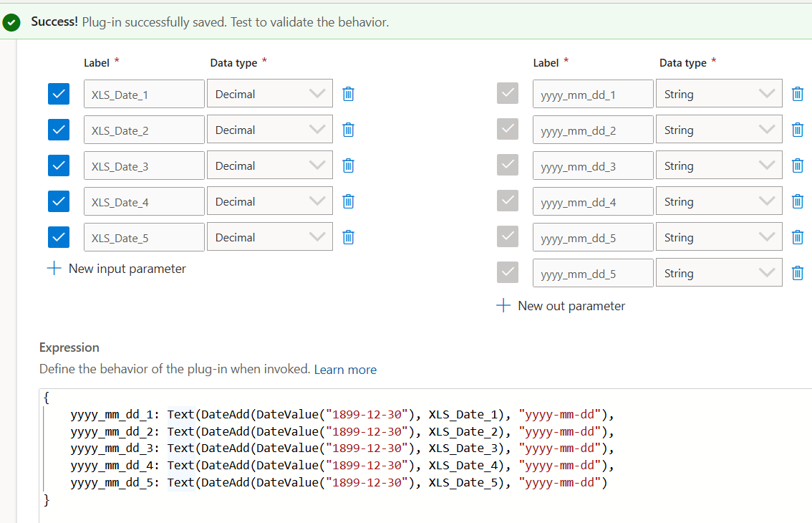This screenshot has height=523, width=812.
Task: Open String data type dropdown for yyyy_mm_dd_1
Action: point(718,94)
